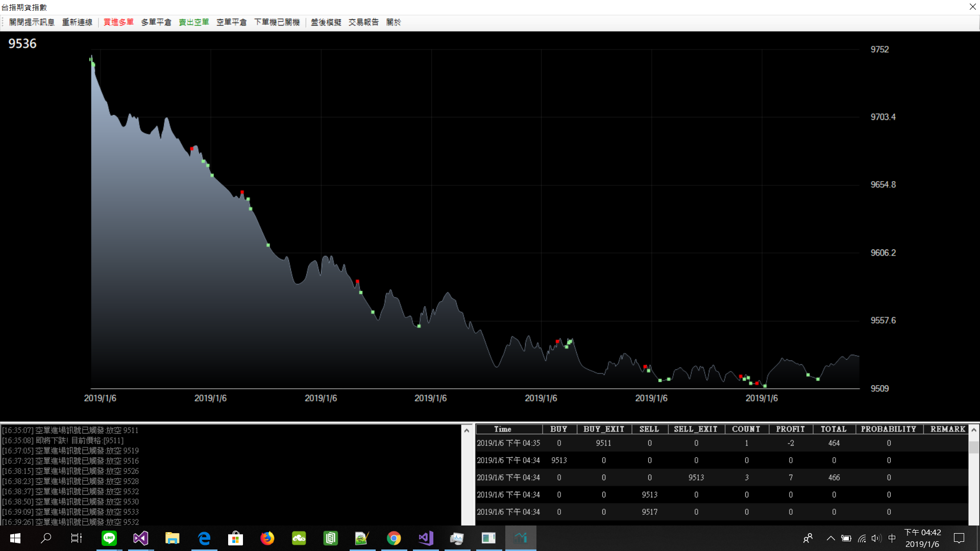Click battery status tray icon

[846, 538]
